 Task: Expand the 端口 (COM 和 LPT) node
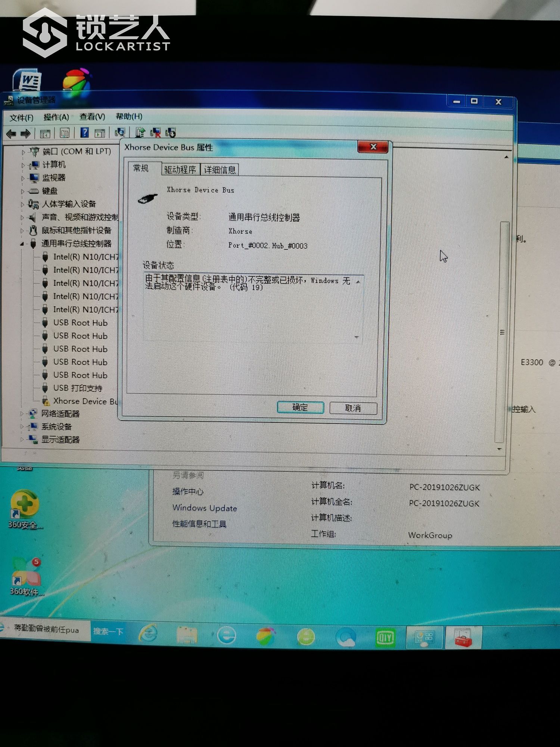(x=23, y=152)
